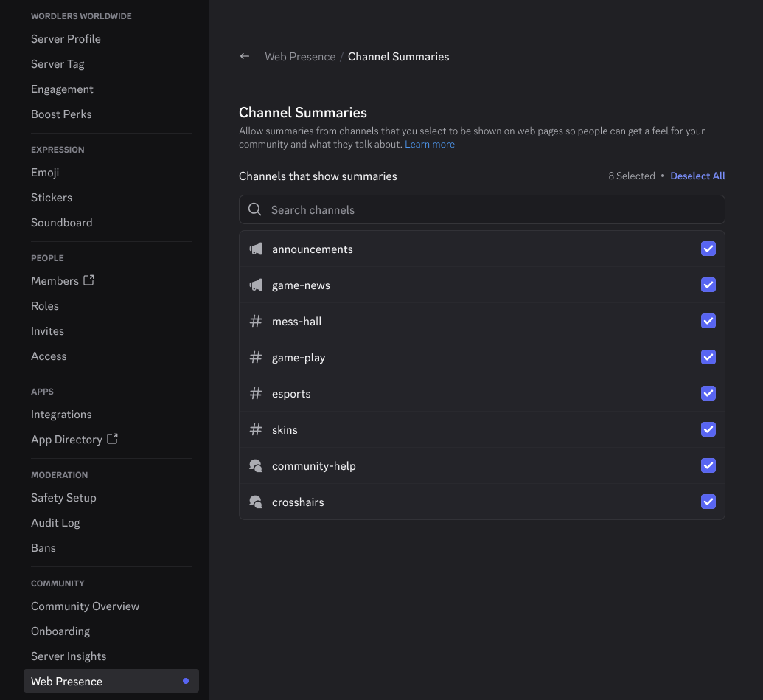Click the megaphone icon for announcements
Viewport: 763px width, 700px height.
256,249
